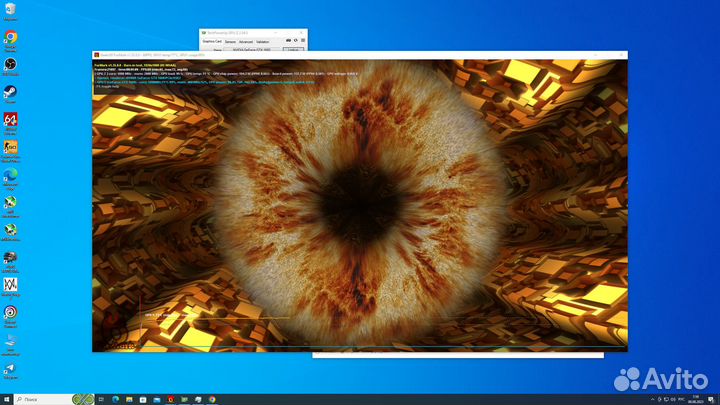Click the GPU name field in GPU-Z
The image size is (720, 405).
(252, 49)
